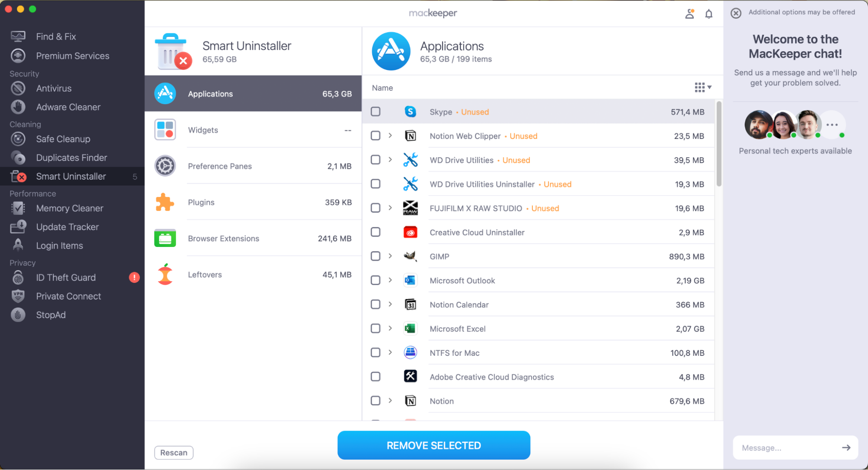868x470 pixels.
Task: Open the Antivirus sidebar icon
Action: [x=18, y=88]
